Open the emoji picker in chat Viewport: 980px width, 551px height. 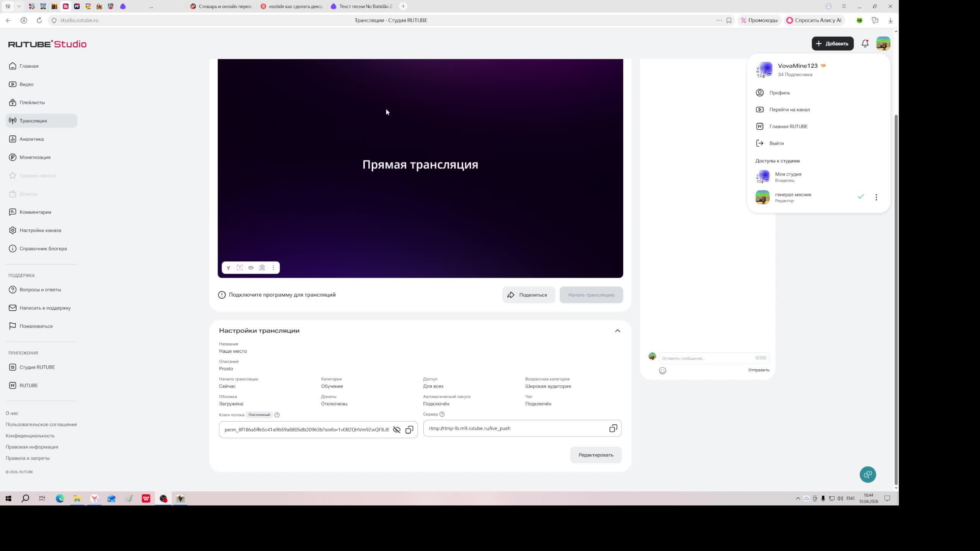(662, 370)
